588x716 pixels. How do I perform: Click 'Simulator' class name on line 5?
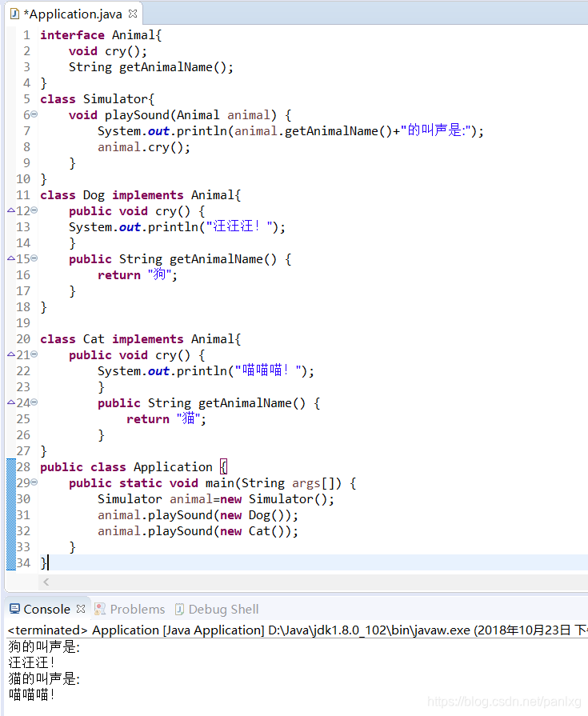coord(115,99)
